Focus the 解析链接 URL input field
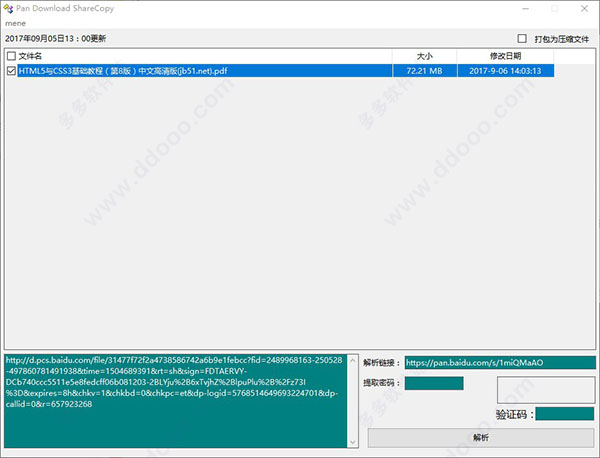Image resolution: width=600 pixels, height=458 pixels. point(500,362)
